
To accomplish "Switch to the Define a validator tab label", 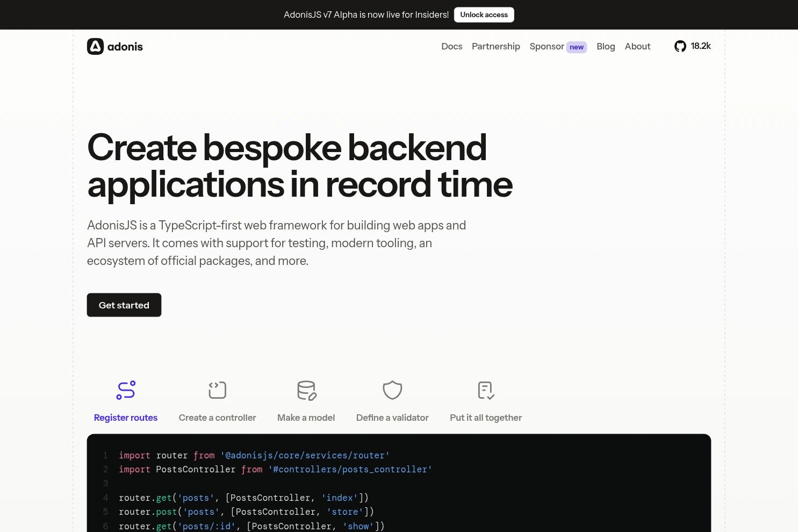I will point(392,418).
